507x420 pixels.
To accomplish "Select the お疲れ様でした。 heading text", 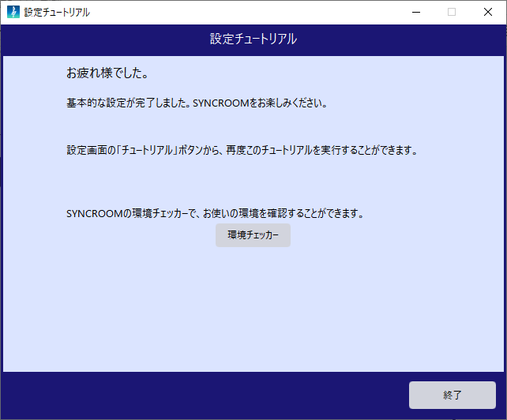I will click(107, 73).
